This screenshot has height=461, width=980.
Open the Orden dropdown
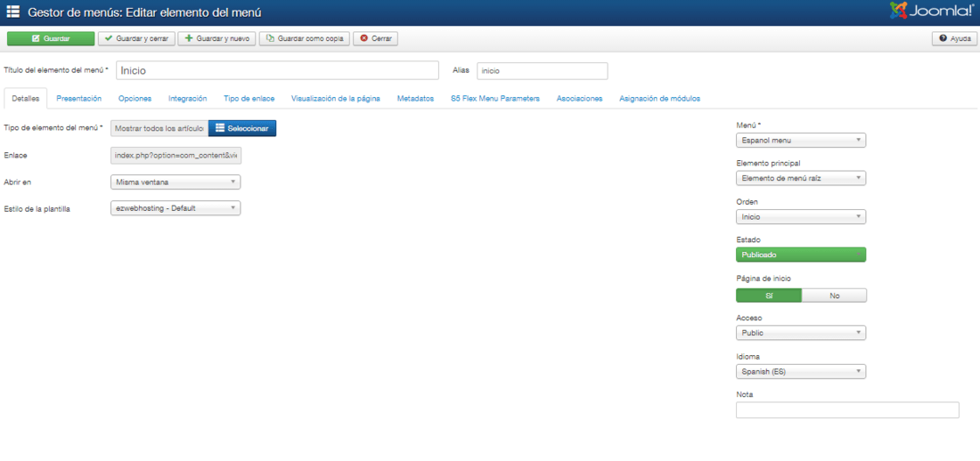click(x=801, y=217)
